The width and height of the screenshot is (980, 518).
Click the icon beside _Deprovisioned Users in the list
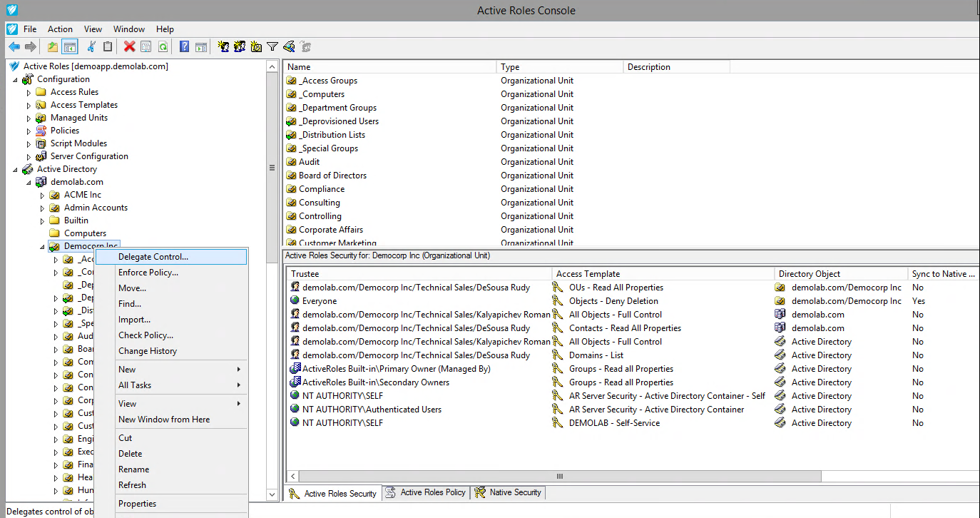pos(291,121)
